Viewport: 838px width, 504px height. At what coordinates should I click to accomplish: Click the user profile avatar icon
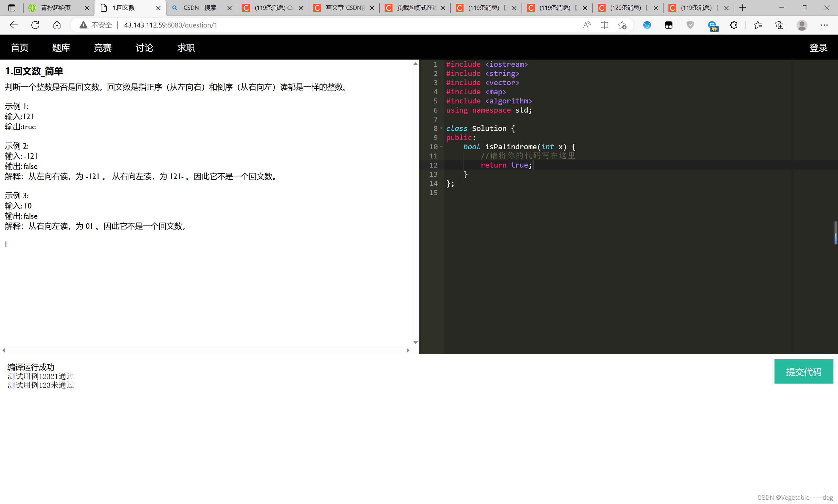[x=802, y=25]
